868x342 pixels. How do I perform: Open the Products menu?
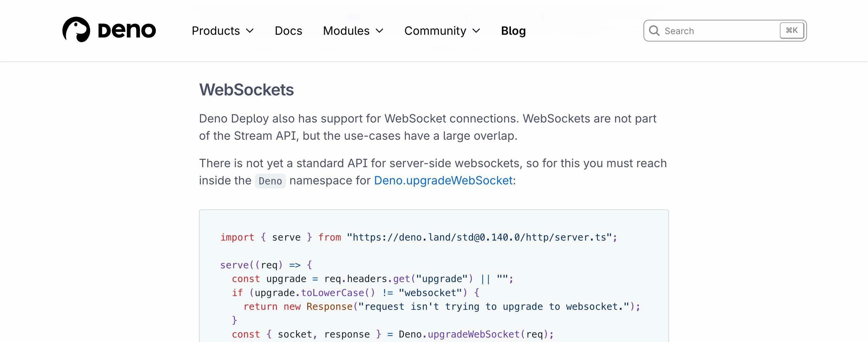(216, 31)
